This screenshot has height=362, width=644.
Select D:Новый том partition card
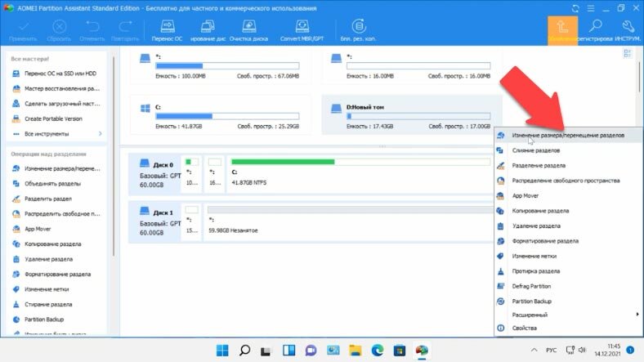(412, 115)
